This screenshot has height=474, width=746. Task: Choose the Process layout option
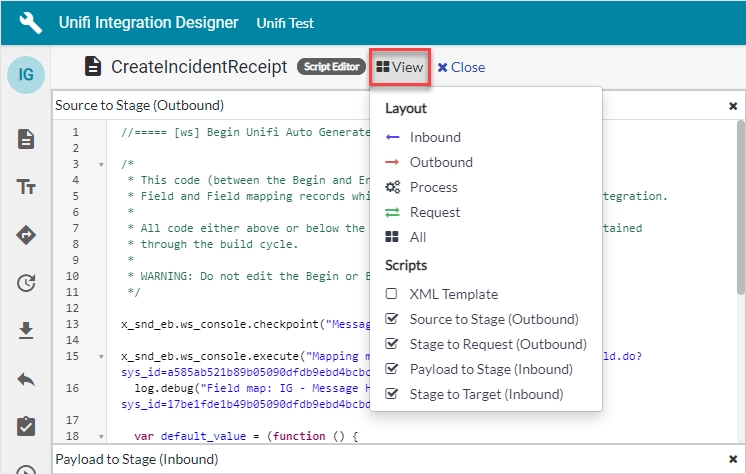click(x=433, y=187)
